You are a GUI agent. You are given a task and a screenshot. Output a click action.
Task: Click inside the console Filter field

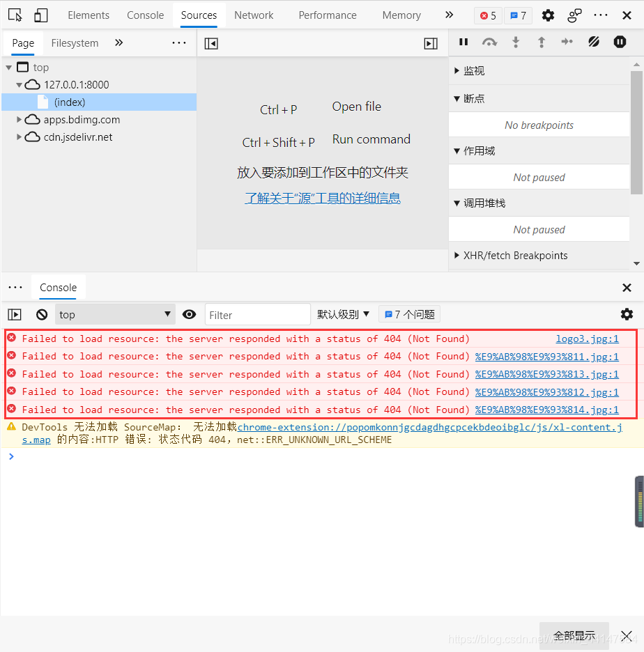258,314
